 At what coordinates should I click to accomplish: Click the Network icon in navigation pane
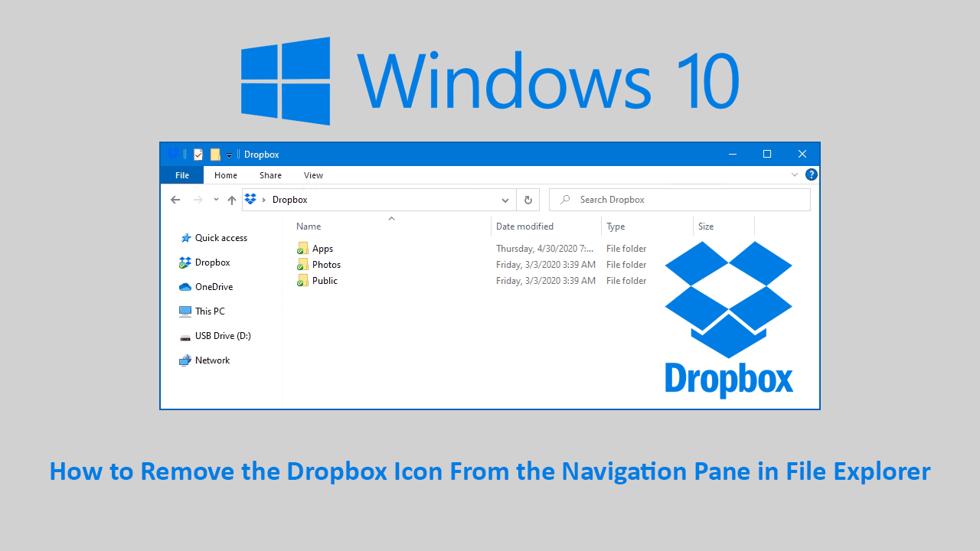[x=185, y=360]
